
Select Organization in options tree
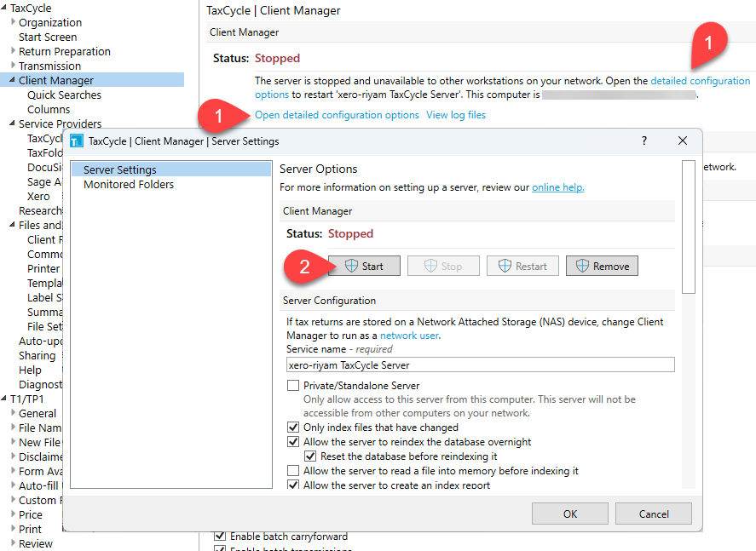click(50, 23)
